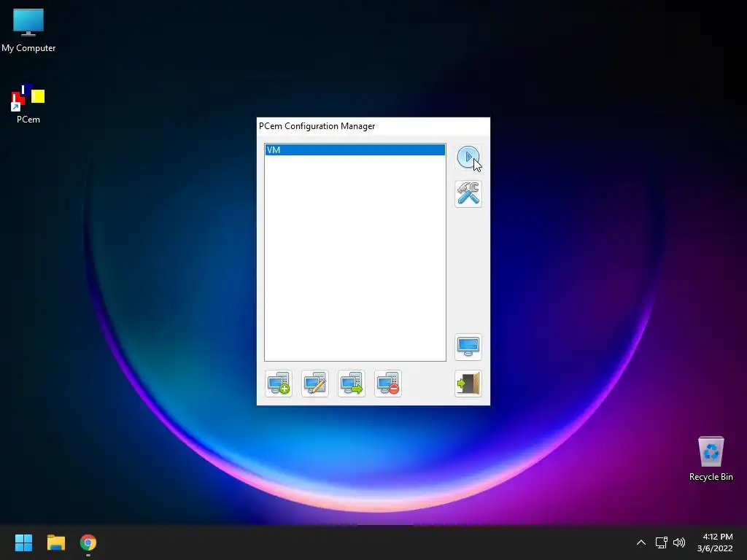Start the selected VM with play button

(468, 157)
